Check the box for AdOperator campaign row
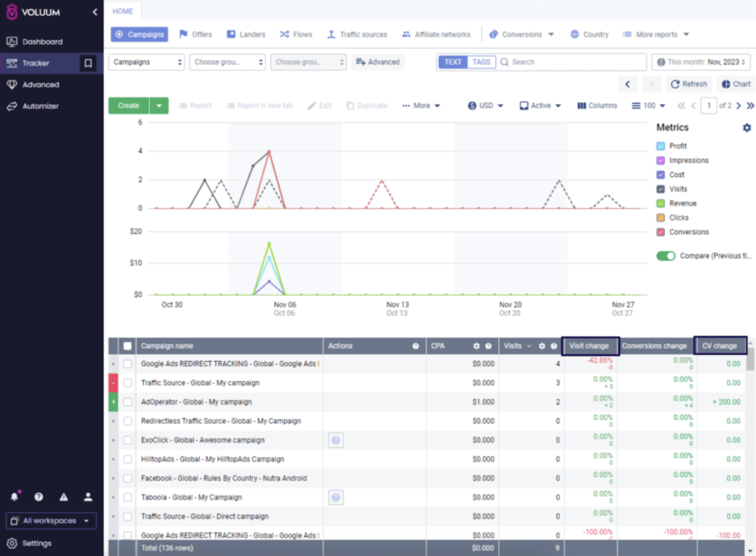 coord(128,402)
